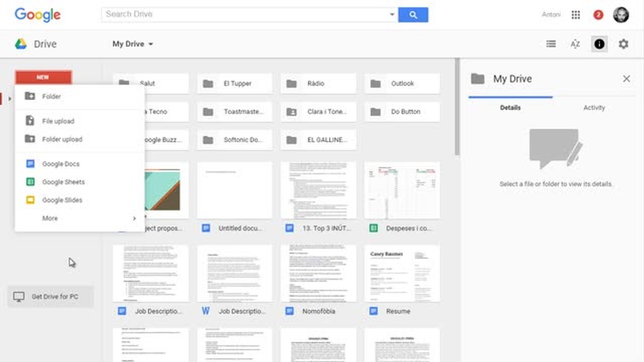Open the account profile avatar
Screen dimensions: 644x362
tap(621, 15)
